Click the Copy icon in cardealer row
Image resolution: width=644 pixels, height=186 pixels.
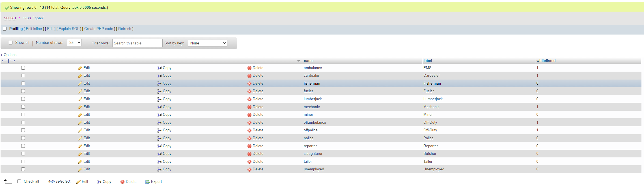click(160, 76)
